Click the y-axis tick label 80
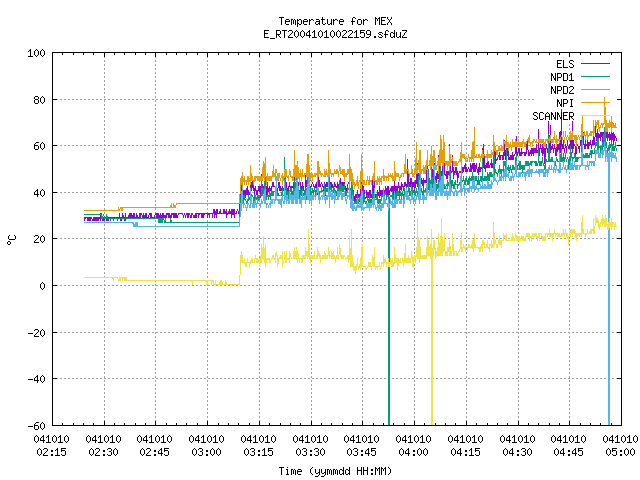This screenshot has height=480, width=640. [x=39, y=100]
